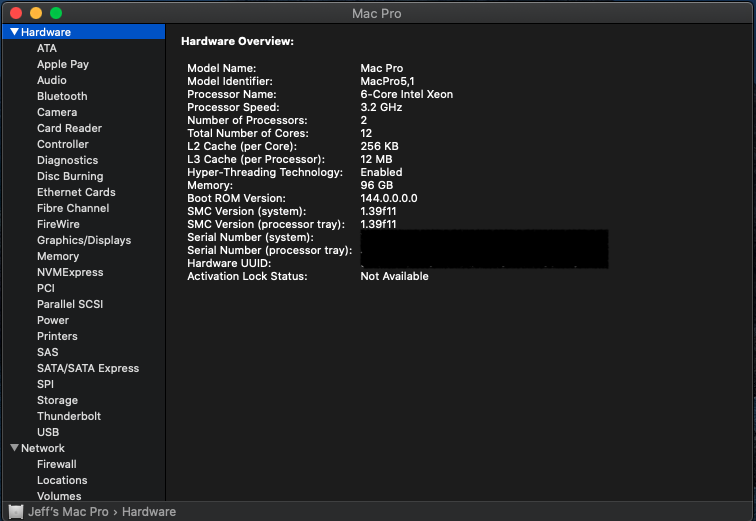The height and width of the screenshot is (521, 756).
Task: Select SPI in the sidebar
Action: (45, 384)
